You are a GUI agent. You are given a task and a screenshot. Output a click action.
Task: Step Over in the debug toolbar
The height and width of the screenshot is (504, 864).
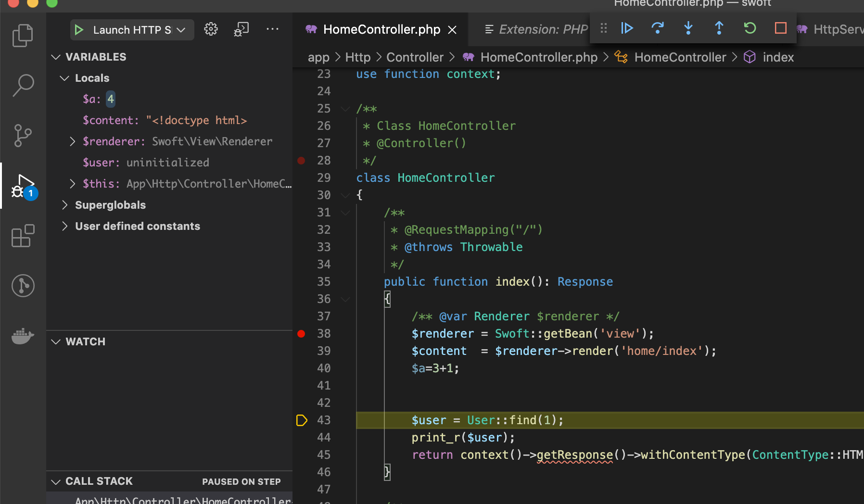click(658, 28)
